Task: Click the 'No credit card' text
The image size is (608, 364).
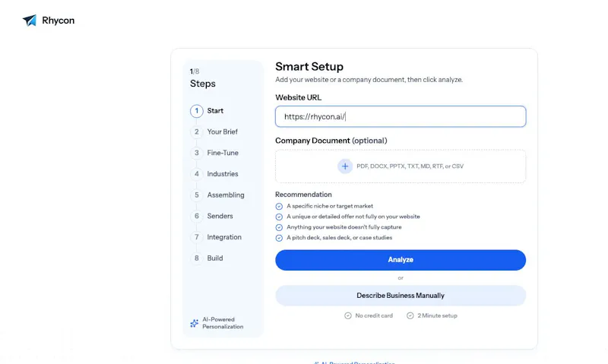Action: (x=374, y=315)
